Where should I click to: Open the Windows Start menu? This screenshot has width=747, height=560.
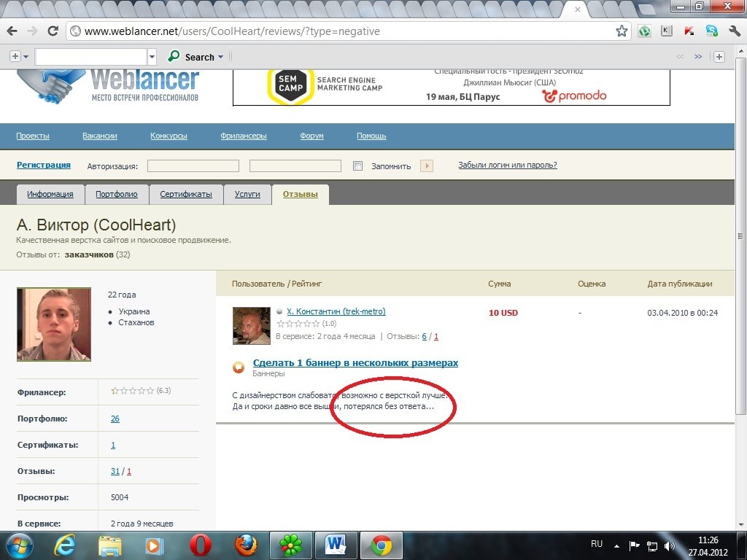click(20, 545)
